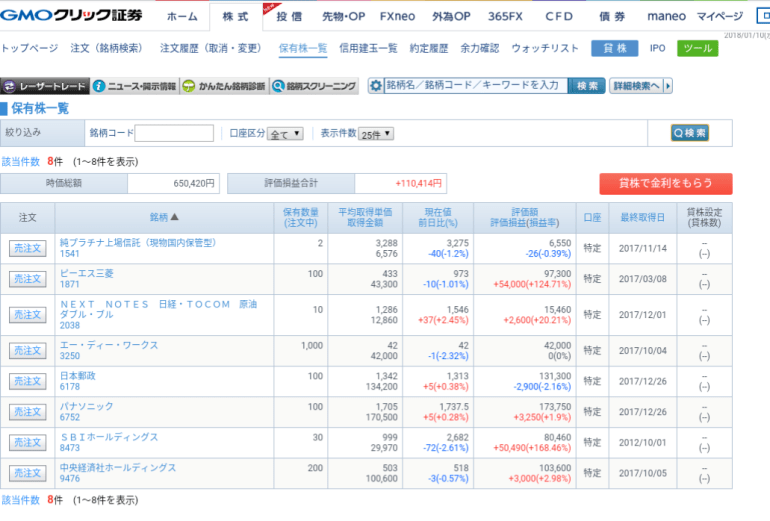Open the 口座区分 dropdown

click(x=285, y=134)
